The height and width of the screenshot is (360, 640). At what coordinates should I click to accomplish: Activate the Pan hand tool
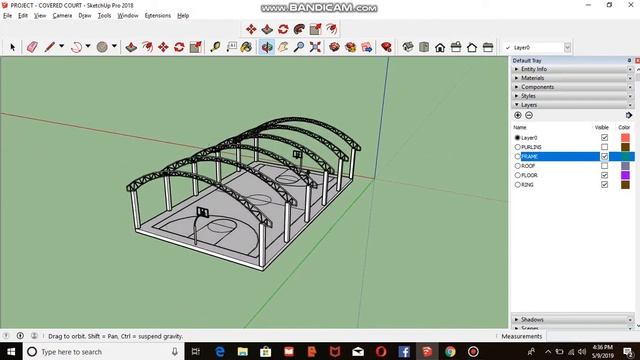pyautogui.click(x=283, y=47)
